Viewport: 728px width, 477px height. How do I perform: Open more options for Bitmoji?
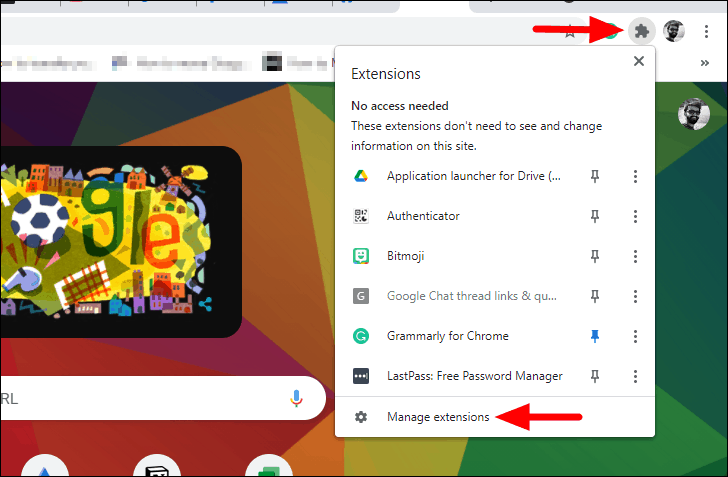(635, 256)
